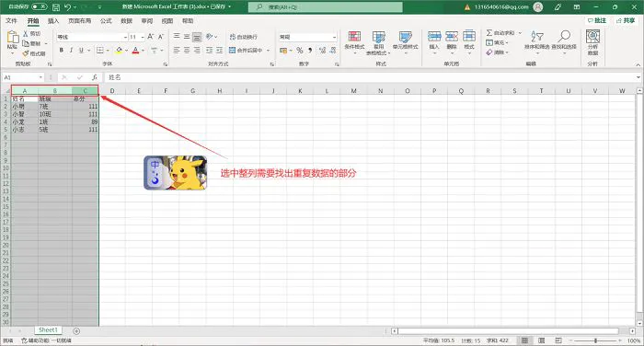The image size is (644, 346).
Task: Click the Insert cells icon
Action: pyautogui.click(x=434, y=36)
